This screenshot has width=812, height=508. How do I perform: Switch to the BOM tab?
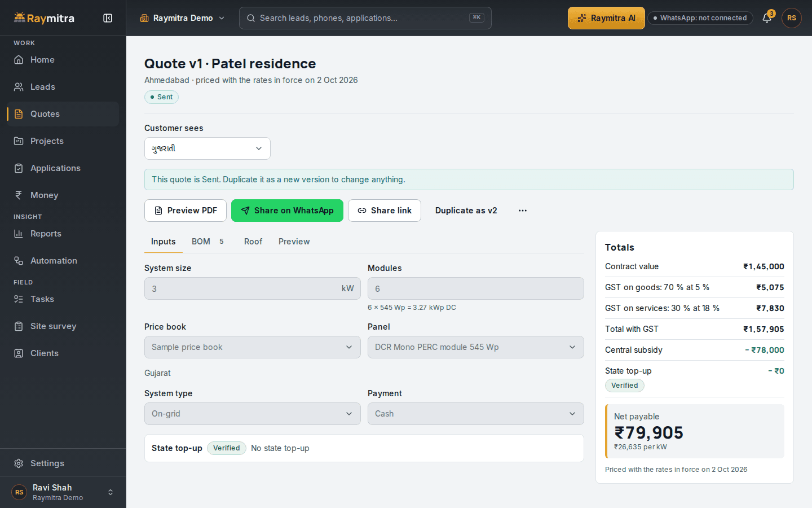pos(208,242)
